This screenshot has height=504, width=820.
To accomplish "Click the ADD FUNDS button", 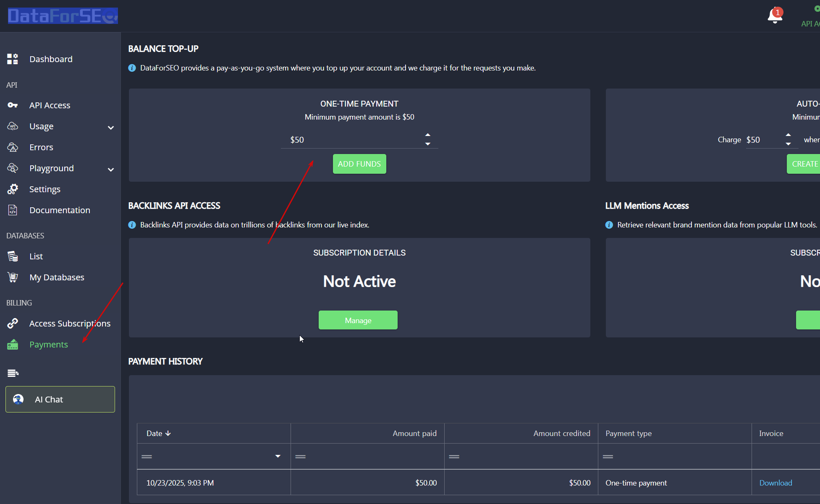I will pyautogui.click(x=359, y=164).
